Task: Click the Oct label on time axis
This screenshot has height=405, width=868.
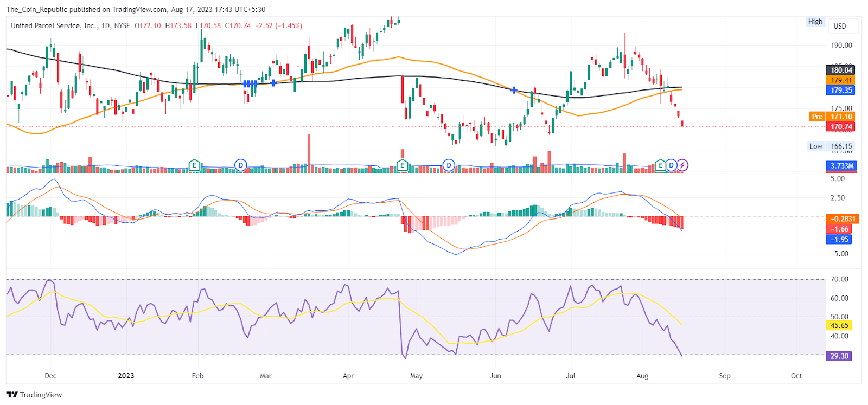Action: [796, 376]
